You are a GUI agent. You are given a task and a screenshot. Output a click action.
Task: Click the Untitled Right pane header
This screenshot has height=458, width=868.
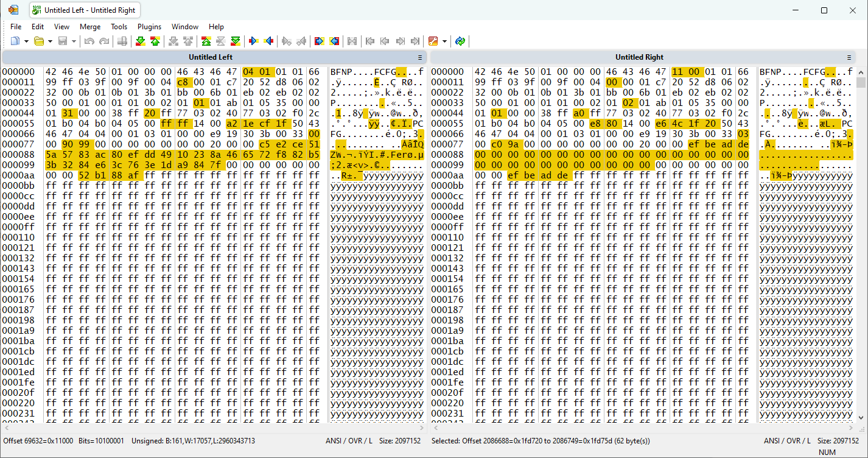point(643,57)
